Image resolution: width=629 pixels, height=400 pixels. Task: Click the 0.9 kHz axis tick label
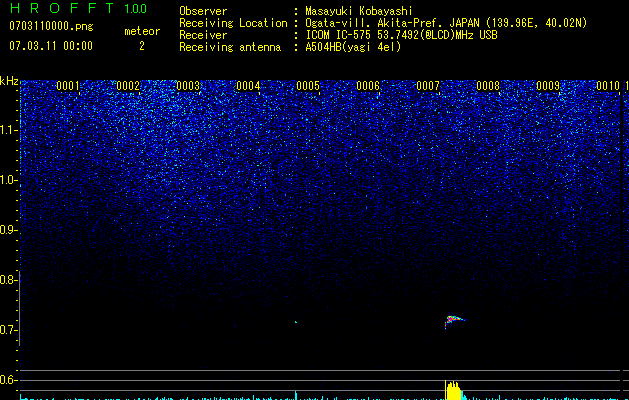click(9, 230)
